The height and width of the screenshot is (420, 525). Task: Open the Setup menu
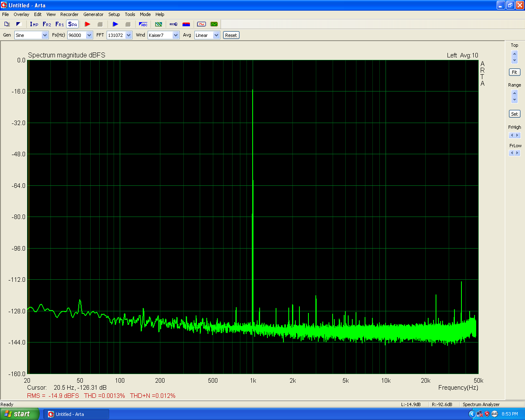[114, 14]
